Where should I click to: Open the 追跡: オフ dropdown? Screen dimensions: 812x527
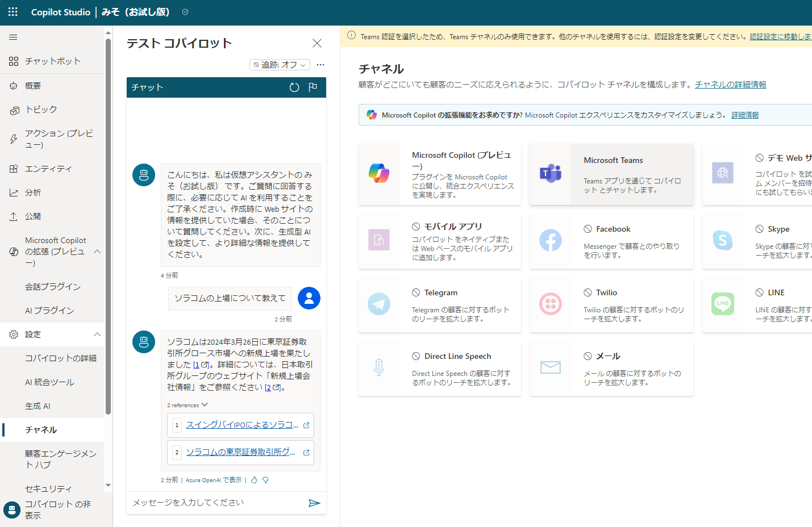pos(280,65)
